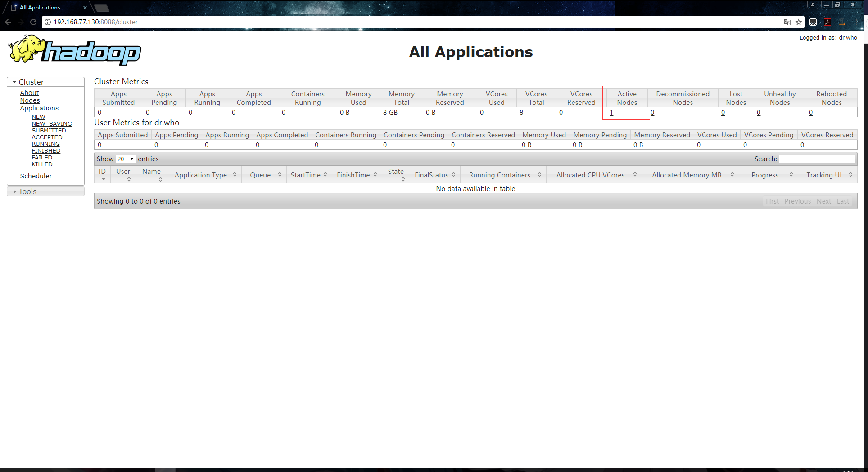This screenshot has height=472, width=868.
Task: Open the About link
Action: [x=29, y=93]
